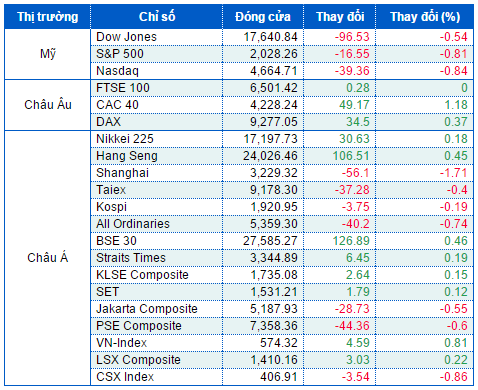Select BSE 30 closing value 27,585.27

pyautogui.click(x=270, y=241)
